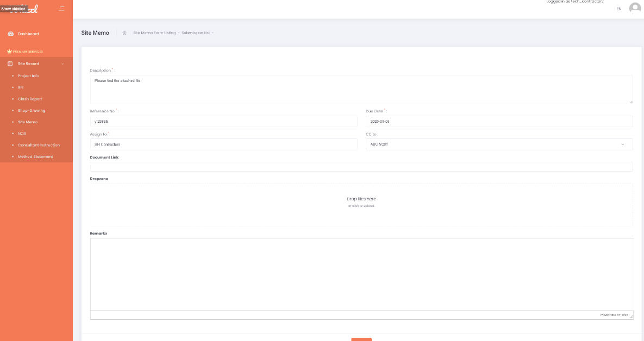
Task: Click the sidebar collapse hamburger icon
Action: tap(60, 9)
